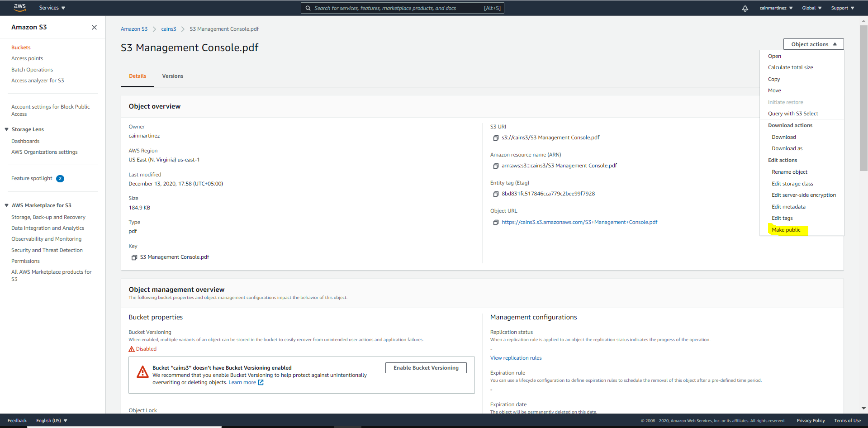The image size is (868, 428).
Task: Copy the Object URL with its copy icon
Action: pyautogui.click(x=496, y=223)
